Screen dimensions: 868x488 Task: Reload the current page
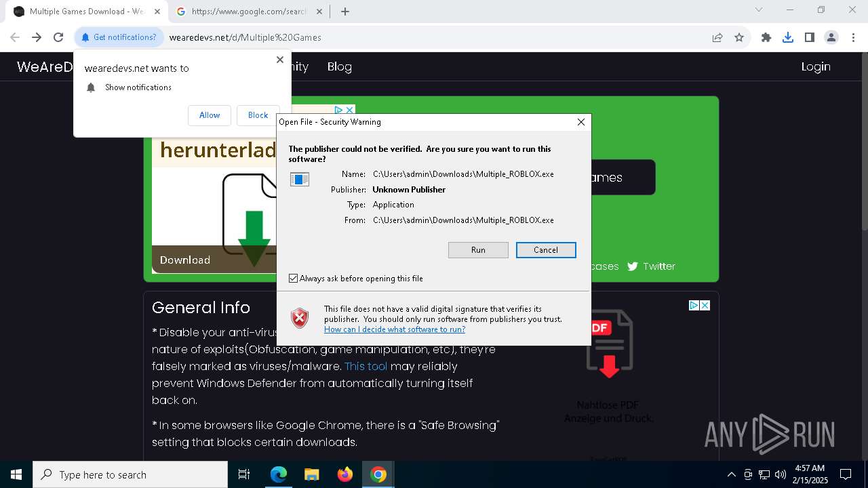click(58, 37)
